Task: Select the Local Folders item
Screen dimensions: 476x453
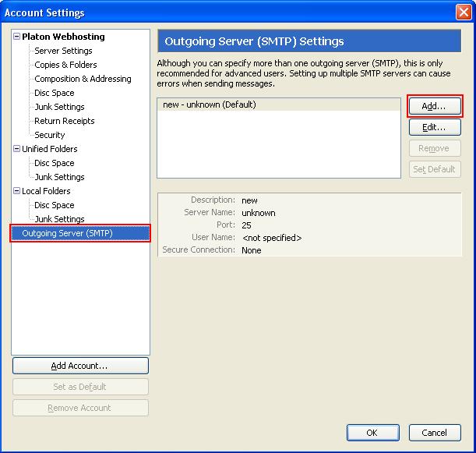Action: (x=46, y=191)
